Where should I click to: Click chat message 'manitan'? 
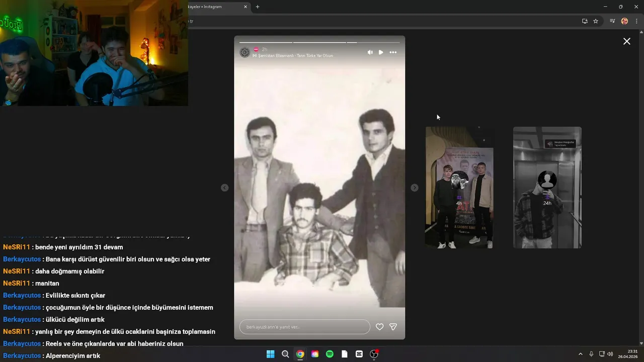tap(47, 284)
